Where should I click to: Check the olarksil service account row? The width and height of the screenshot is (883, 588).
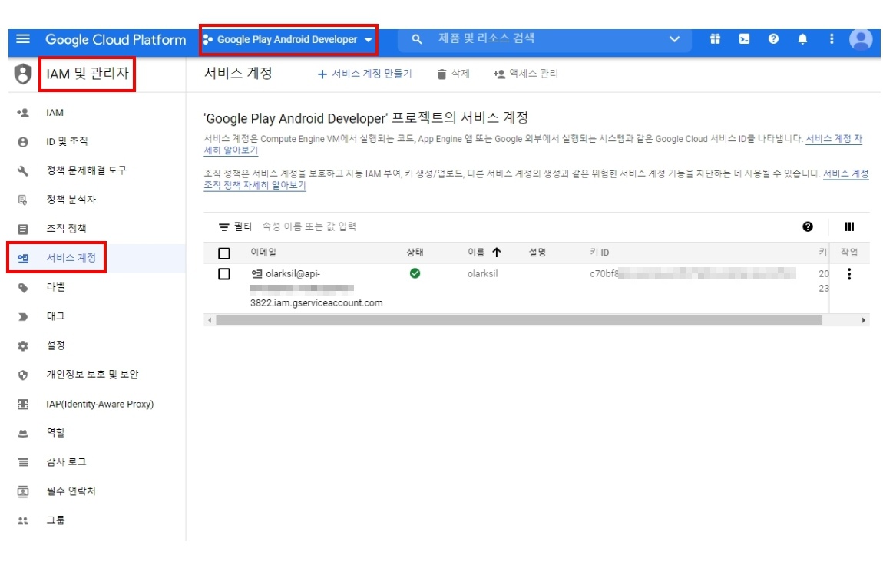[224, 274]
